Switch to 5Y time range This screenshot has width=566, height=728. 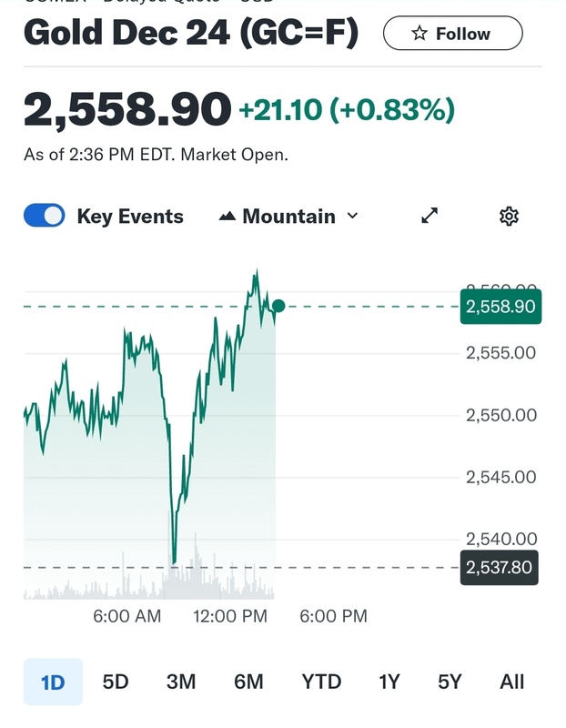[450, 682]
